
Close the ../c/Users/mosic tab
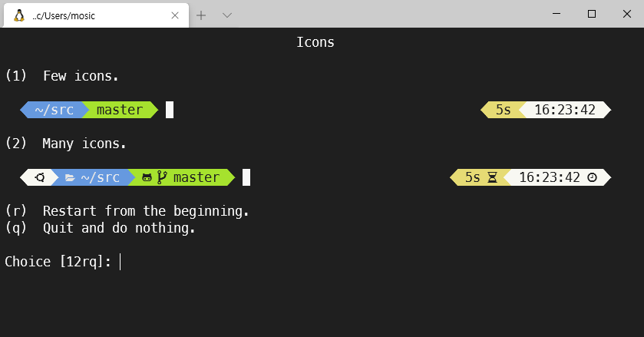pos(175,15)
